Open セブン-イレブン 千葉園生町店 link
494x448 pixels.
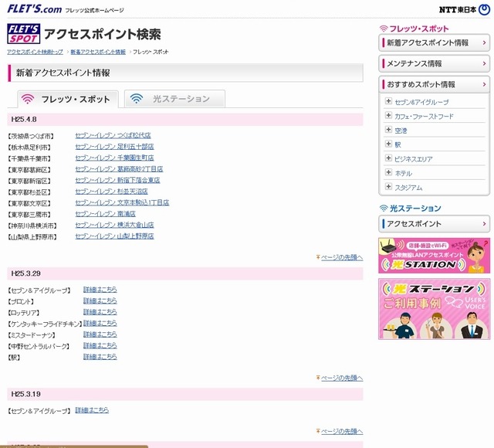coord(114,158)
